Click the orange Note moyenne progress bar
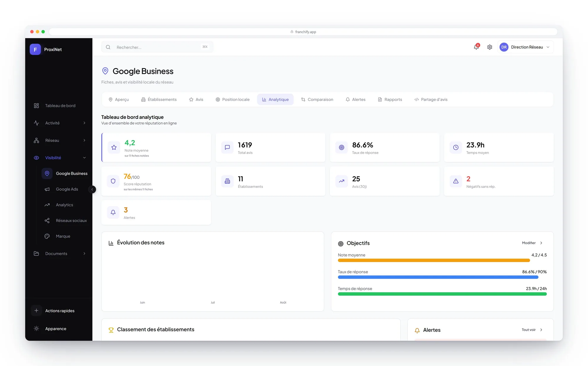 pos(434,260)
